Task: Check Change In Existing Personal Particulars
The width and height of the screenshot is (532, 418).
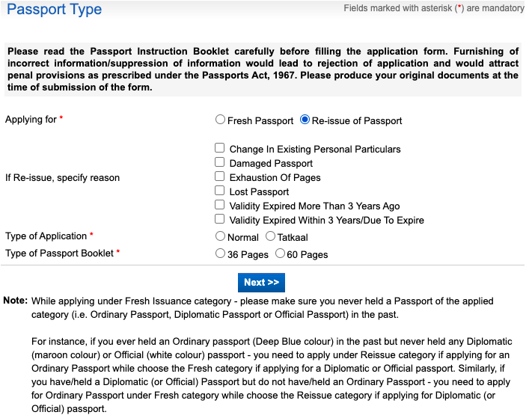Action: tap(219, 148)
